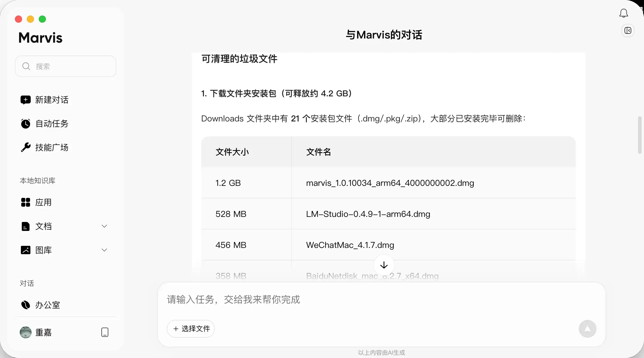Image resolution: width=644 pixels, height=358 pixels.
Task: Expand the 图库 section chevron
Action: 104,250
